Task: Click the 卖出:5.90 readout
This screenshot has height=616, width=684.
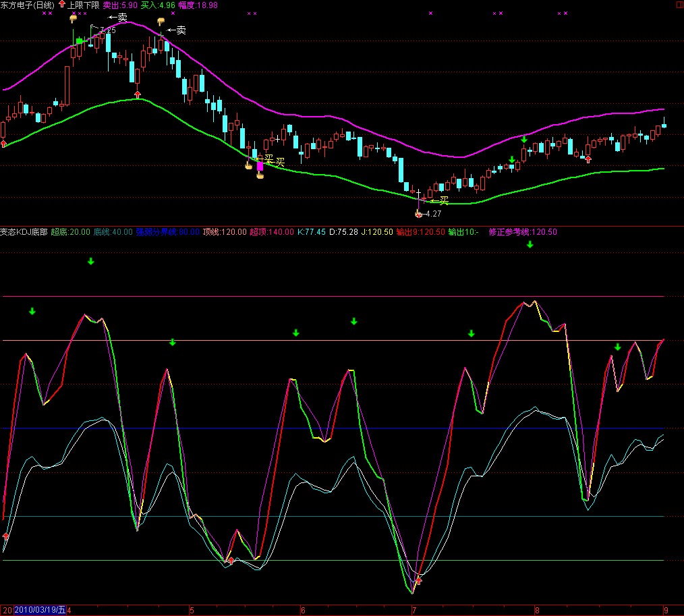Action: tap(120, 5)
